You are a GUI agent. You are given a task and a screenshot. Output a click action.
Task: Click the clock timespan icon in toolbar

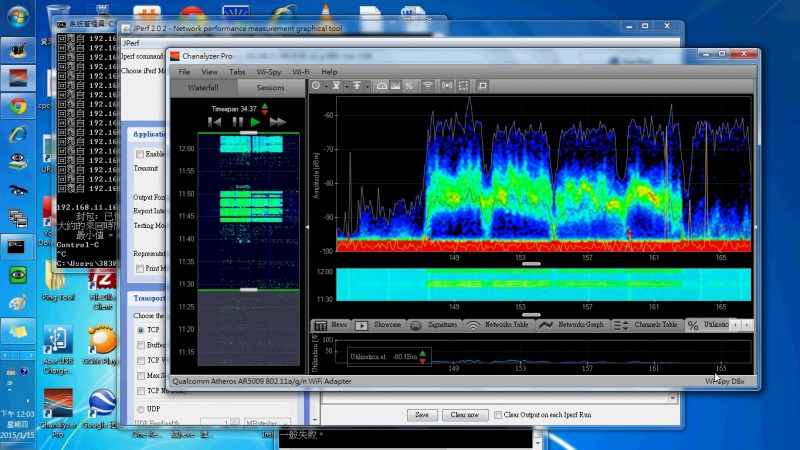[x=317, y=87]
